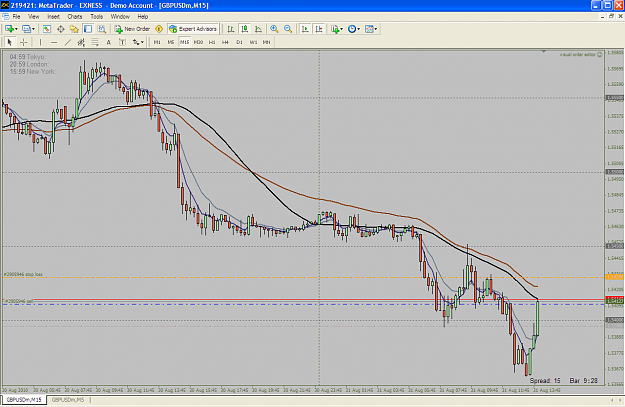Viewport: 625px width, 407px height.
Task: Switch chart to Candlesticks style
Action: (245, 29)
